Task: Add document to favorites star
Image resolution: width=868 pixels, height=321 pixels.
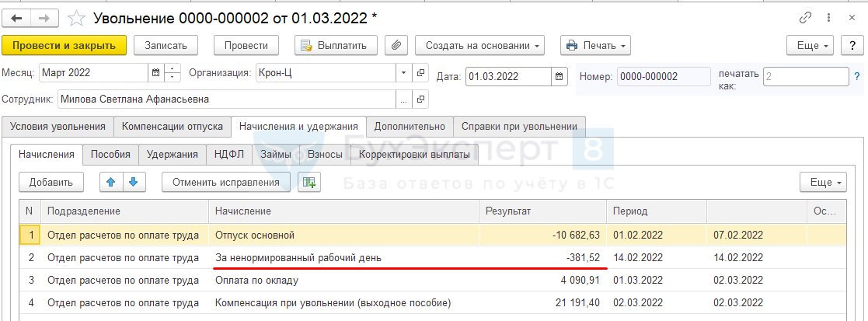Action: pyautogui.click(x=76, y=18)
